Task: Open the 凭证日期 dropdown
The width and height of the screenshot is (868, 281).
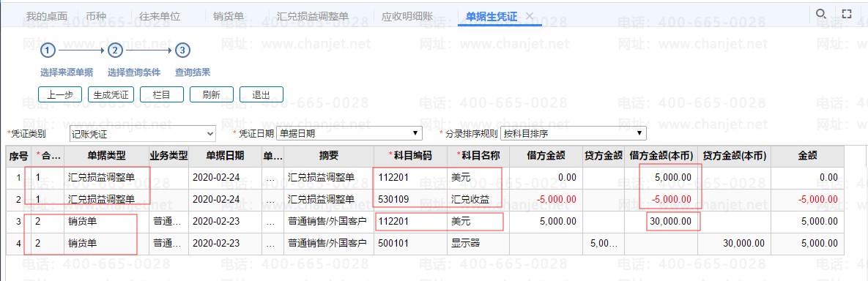Action: click(x=349, y=133)
